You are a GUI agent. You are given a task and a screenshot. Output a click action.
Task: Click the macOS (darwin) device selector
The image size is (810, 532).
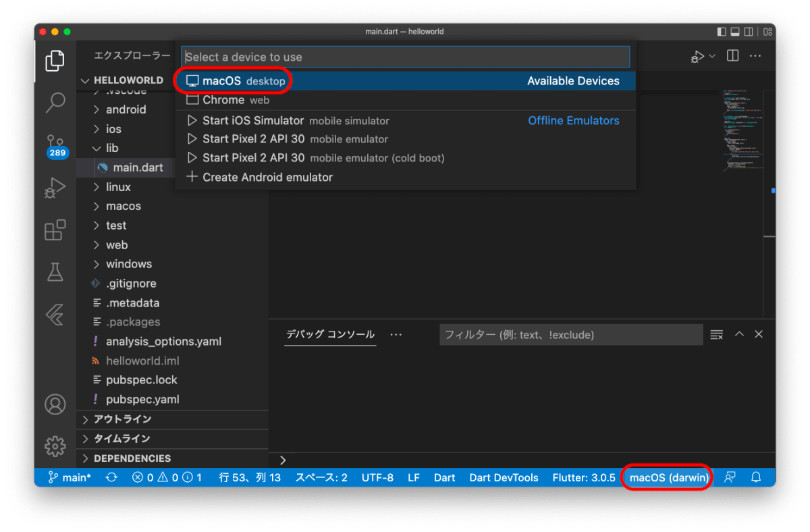coord(669,477)
